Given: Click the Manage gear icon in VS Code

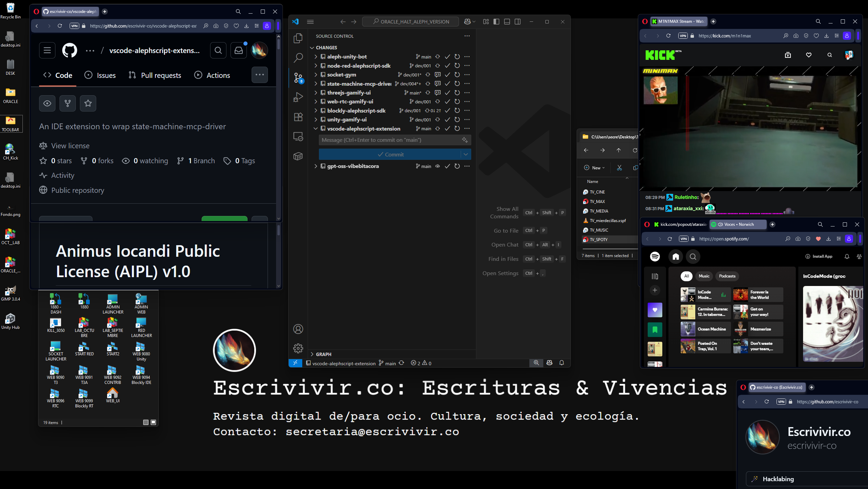Looking at the screenshot, I should (298, 348).
